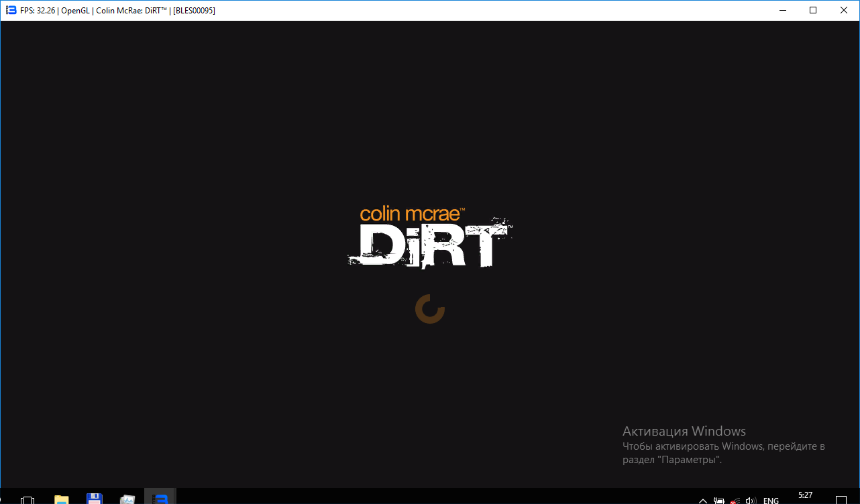Click the Активация Windows watermark text
The width and height of the screenshot is (860, 504).
(684, 431)
